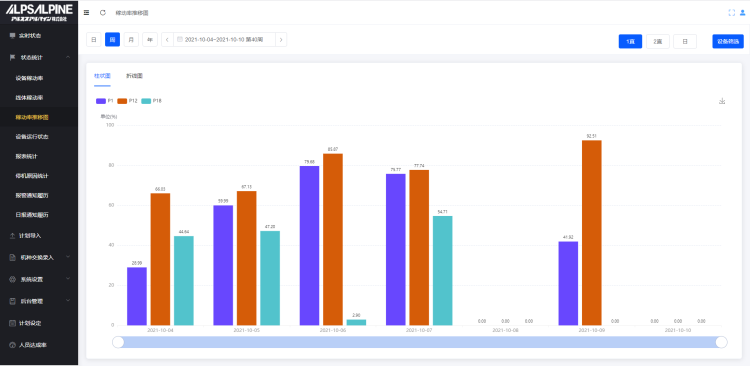Switch to the 柱状图 bar chart tab
750x366 pixels.
[102, 76]
